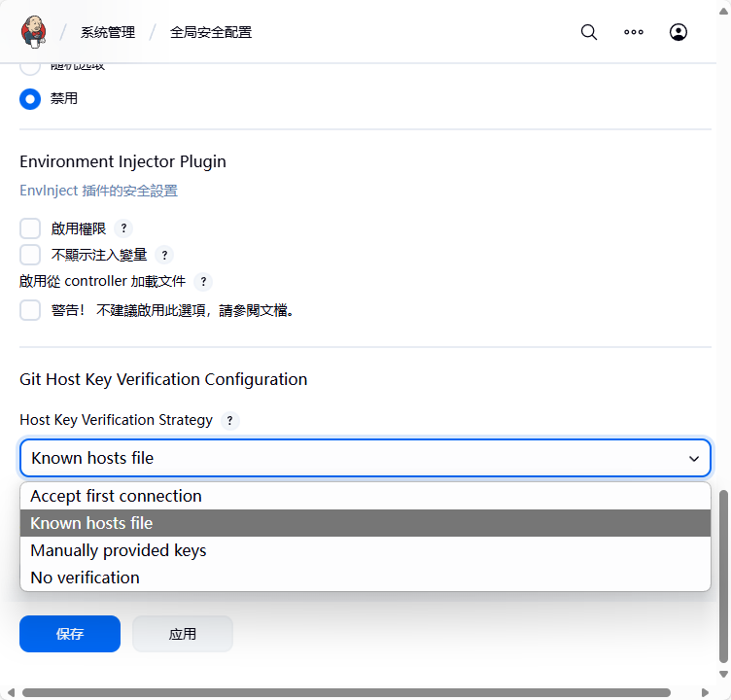Screen dimensions: 731x700
Task: Show help for 啟用權限
Action: pos(123,228)
